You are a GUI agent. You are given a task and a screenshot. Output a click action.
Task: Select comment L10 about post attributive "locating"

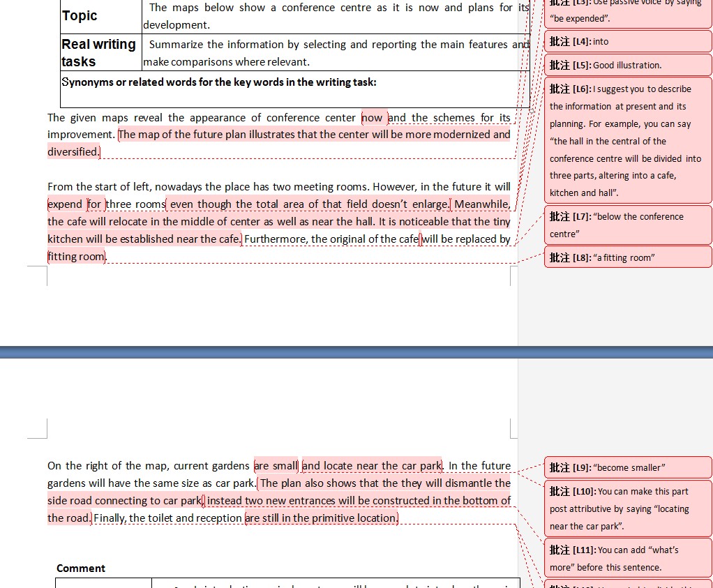click(x=627, y=508)
